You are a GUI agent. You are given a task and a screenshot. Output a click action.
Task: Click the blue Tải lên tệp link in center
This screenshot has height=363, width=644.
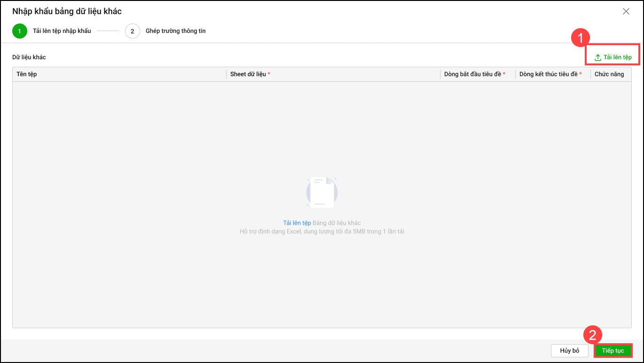[x=297, y=223]
